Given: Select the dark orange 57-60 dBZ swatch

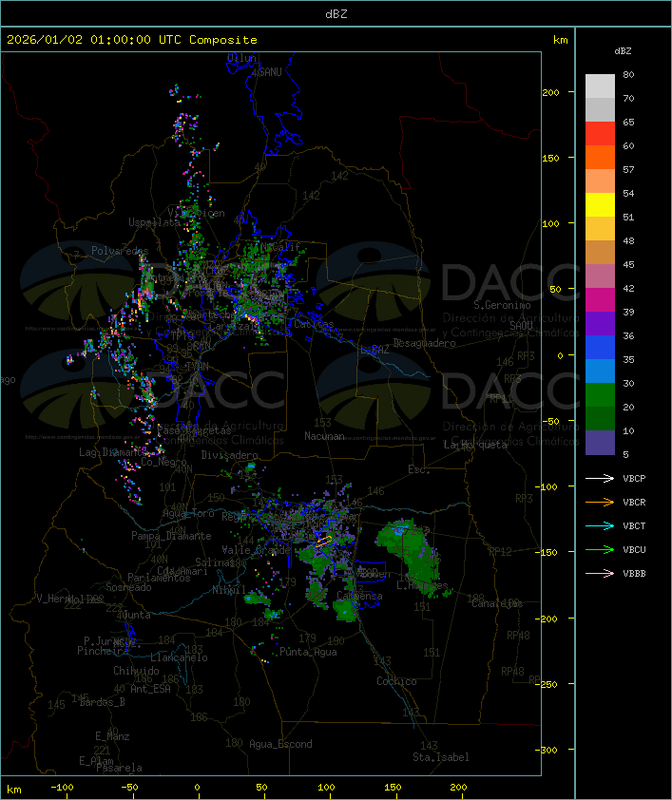Looking at the screenshot, I should [600, 157].
